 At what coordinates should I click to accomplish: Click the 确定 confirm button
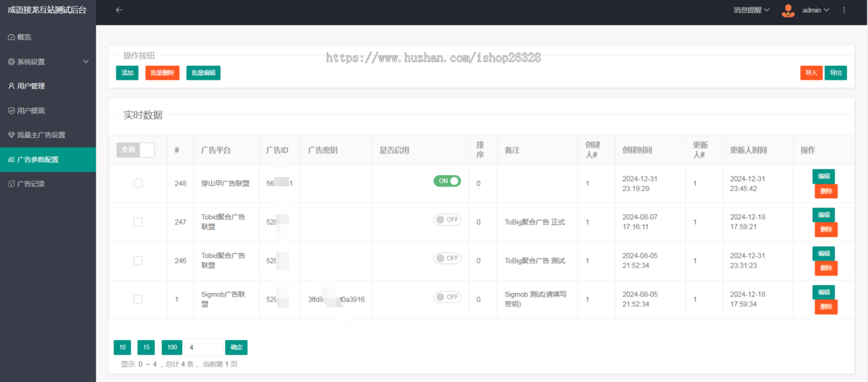pyautogui.click(x=236, y=347)
